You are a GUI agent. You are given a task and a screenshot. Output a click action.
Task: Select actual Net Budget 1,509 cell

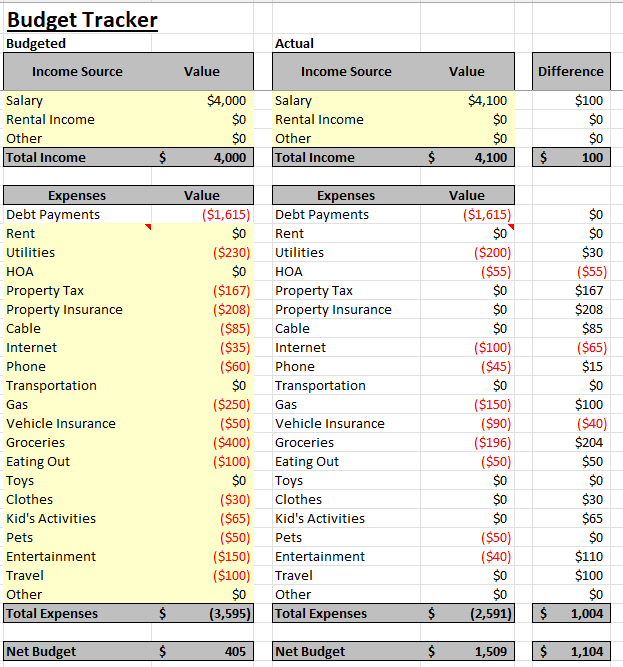467,651
